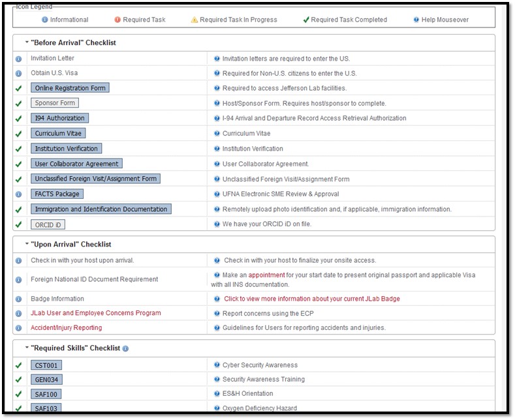This screenshot has height=420, width=515.
Task: Click "Check in with your host upon arrival." text
Action: (82, 260)
